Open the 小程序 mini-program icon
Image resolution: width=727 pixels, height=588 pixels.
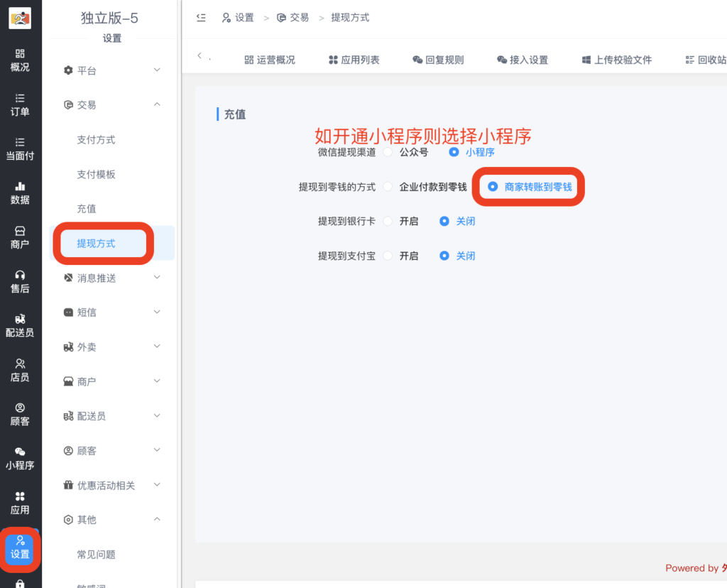pyautogui.click(x=21, y=458)
